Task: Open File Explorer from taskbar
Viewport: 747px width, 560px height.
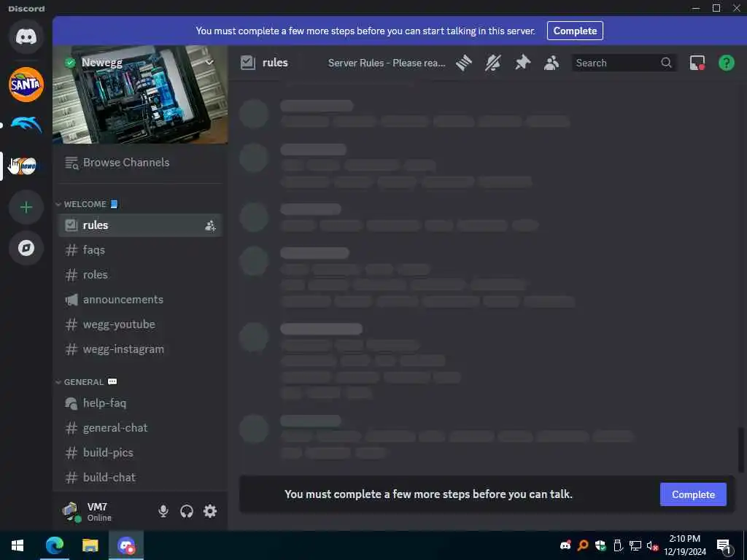Action: tap(90, 545)
